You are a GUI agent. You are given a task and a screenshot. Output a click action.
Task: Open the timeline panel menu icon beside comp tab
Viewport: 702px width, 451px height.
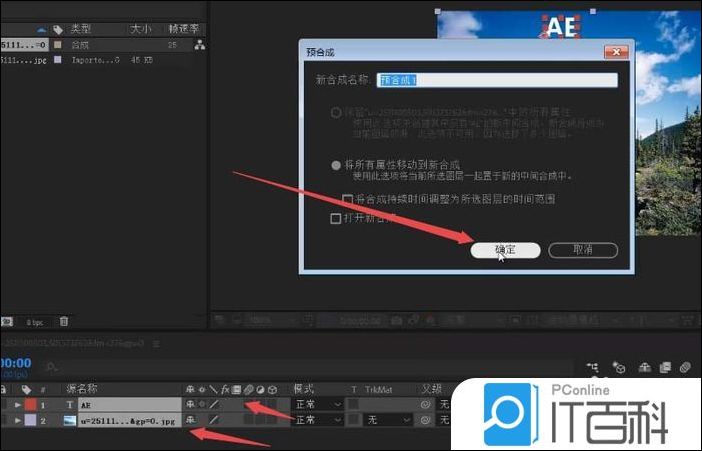click(156, 344)
